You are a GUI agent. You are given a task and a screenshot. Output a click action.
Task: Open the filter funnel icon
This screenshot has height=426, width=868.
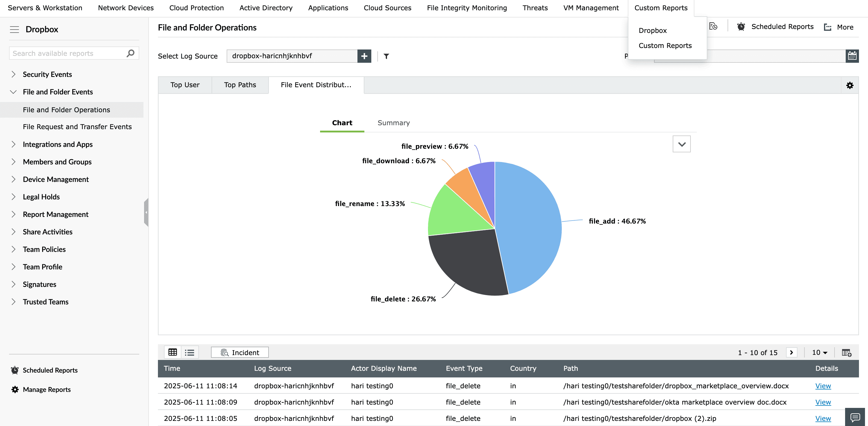click(386, 56)
